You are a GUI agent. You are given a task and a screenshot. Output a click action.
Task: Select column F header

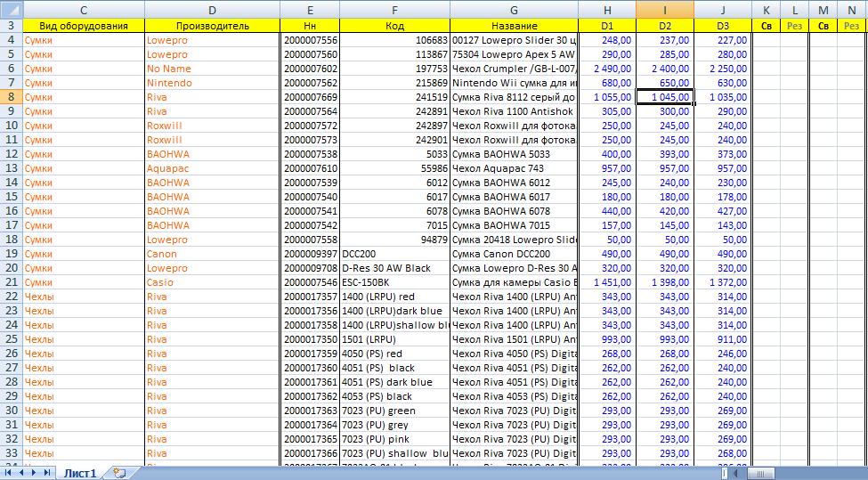tap(394, 10)
